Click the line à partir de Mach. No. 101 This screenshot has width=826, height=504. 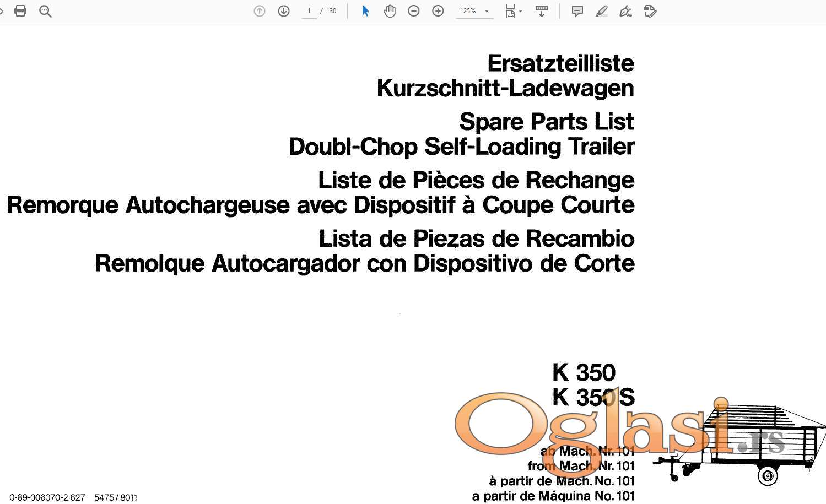coord(562,481)
